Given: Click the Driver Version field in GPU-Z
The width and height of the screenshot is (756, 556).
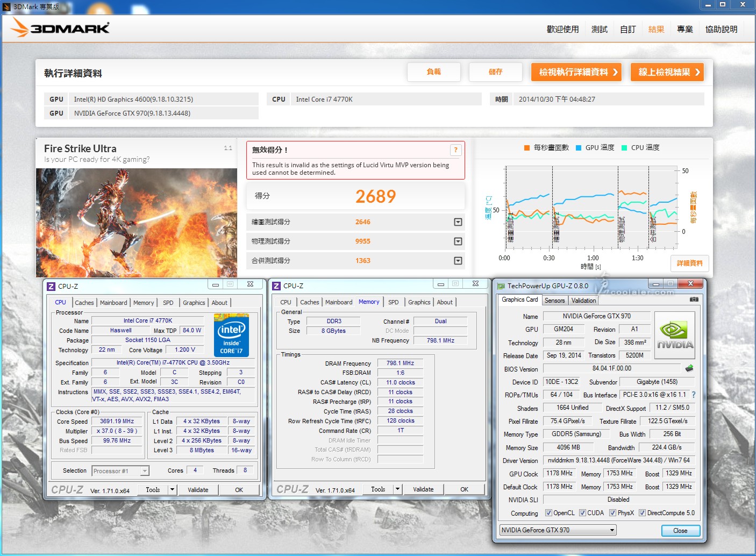Looking at the screenshot, I should (619, 460).
